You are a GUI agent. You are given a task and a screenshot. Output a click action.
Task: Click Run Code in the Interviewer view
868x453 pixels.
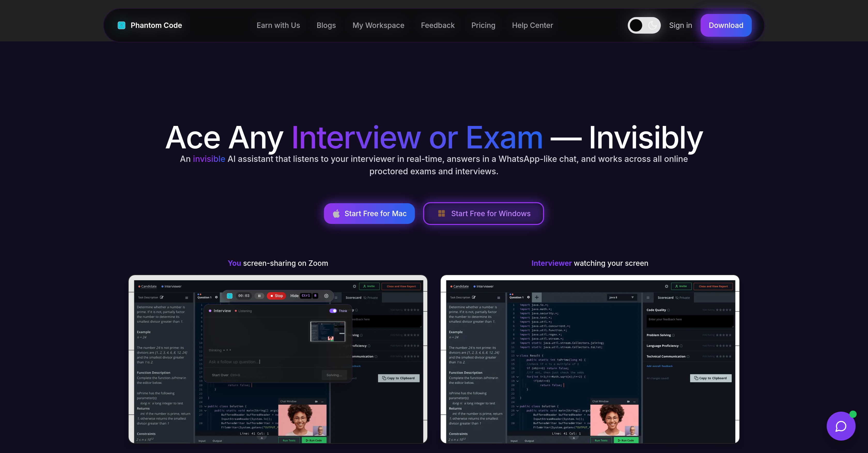626,440
